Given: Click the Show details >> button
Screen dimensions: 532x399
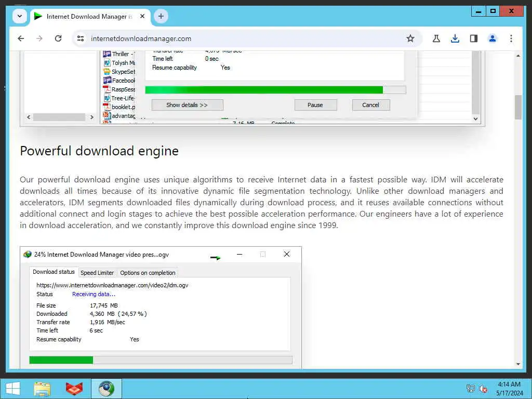Looking at the screenshot, I should click(x=187, y=105).
